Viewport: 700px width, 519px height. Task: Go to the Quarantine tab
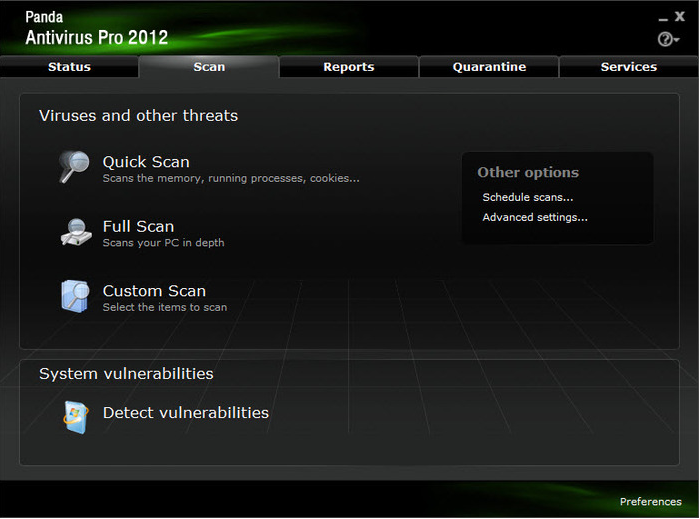tap(489, 67)
